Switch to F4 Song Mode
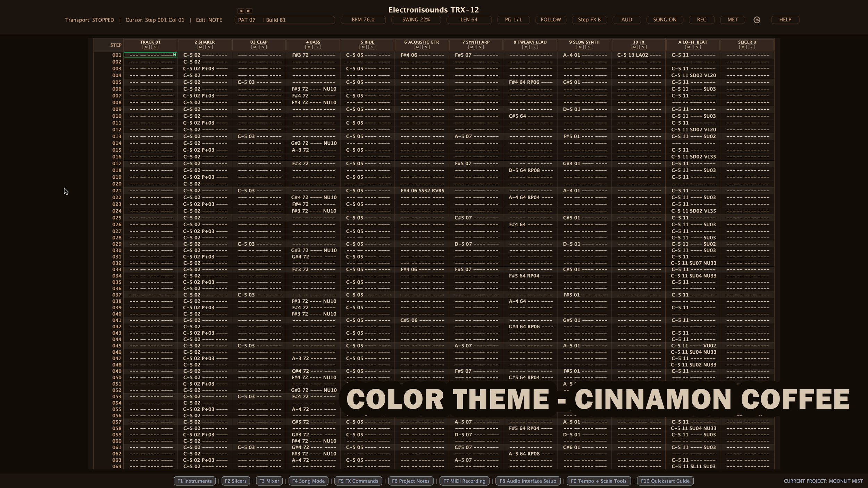Viewport: 868px width, 488px height. pos(308,481)
